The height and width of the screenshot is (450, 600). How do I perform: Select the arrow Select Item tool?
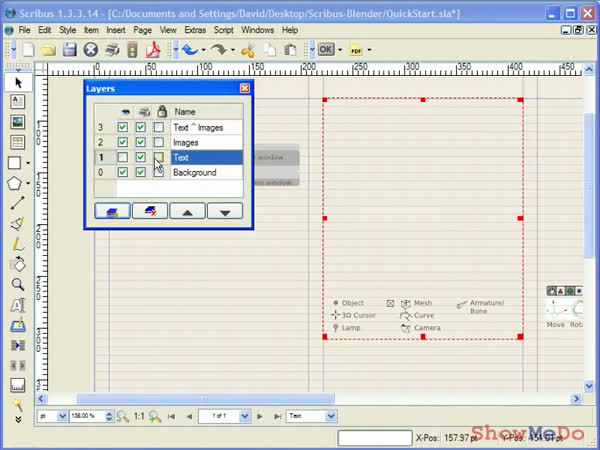[x=18, y=82]
